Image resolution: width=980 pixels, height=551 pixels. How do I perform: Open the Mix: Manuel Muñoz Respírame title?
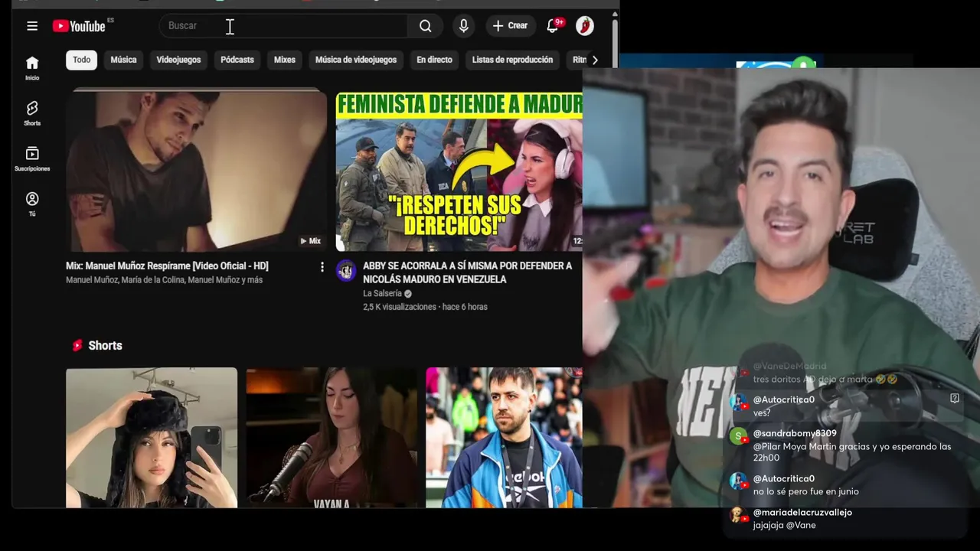click(x=167, y=266)
